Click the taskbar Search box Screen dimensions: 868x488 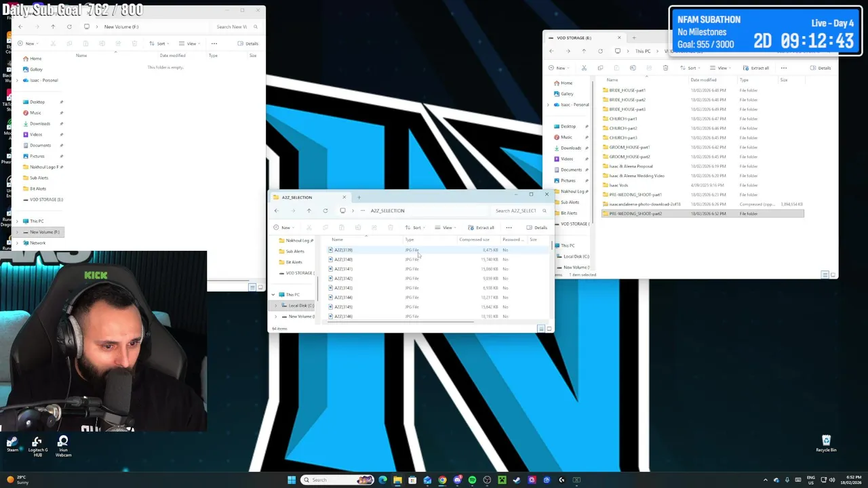(x=338, y=480)
